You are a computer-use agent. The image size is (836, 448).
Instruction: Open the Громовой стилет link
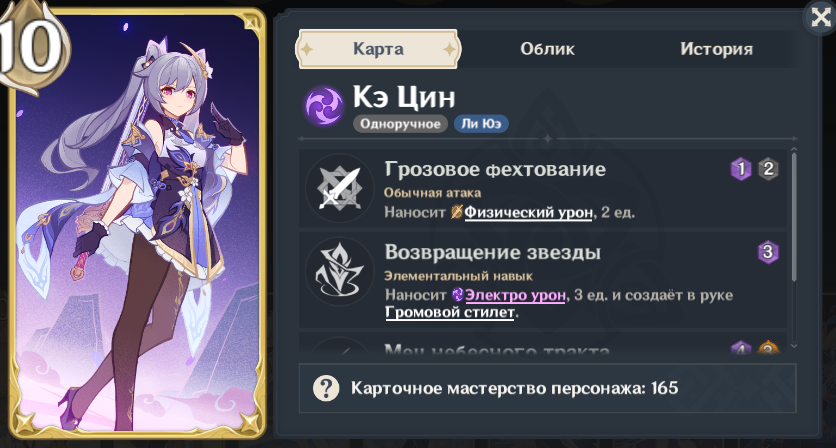click(450, 312)
